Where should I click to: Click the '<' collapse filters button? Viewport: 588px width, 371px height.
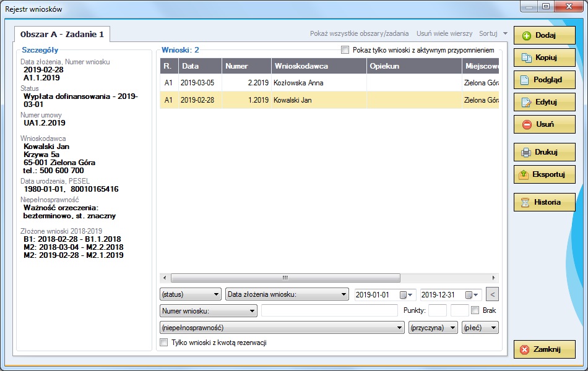point(493,294)
